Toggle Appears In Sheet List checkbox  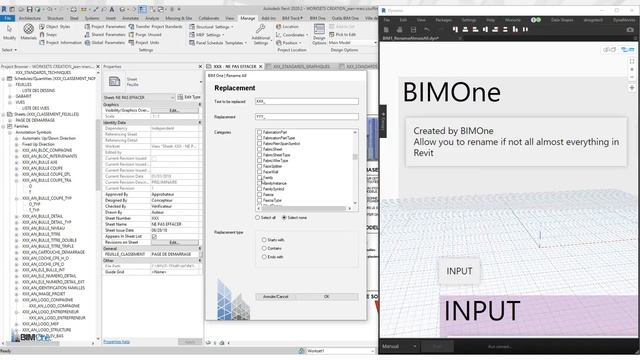tap(154, 236)
